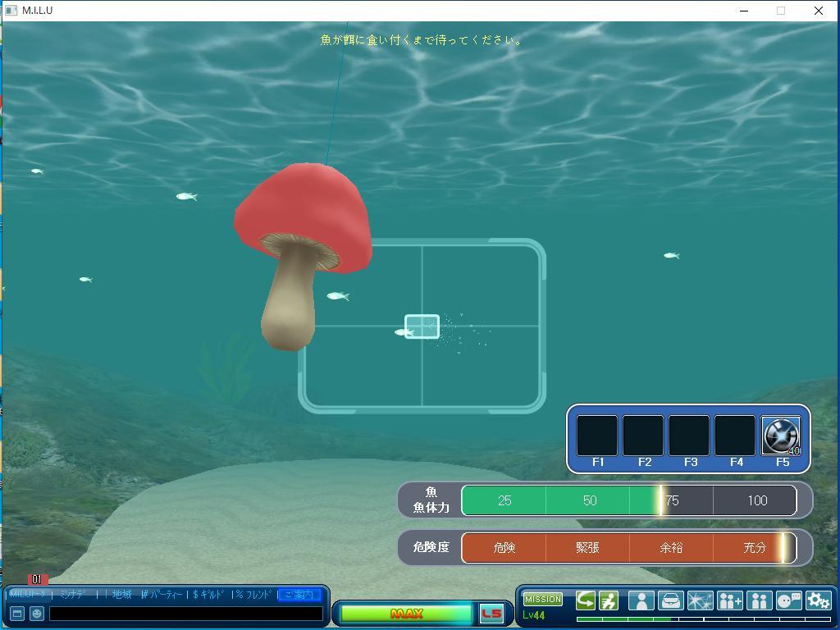
Task: Select the パーティー chat tab
Action: pos(165,595)
